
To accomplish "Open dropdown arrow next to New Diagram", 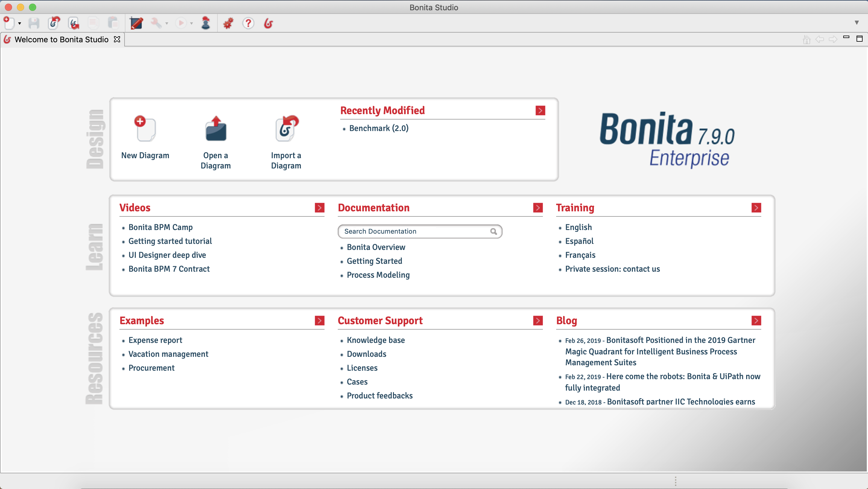I will point(20,23).
